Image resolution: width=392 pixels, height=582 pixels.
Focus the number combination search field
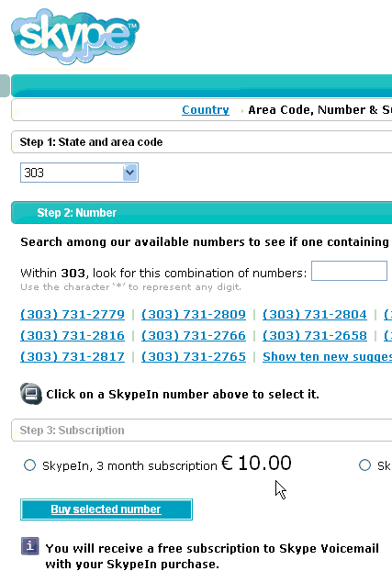click(349, 271)
